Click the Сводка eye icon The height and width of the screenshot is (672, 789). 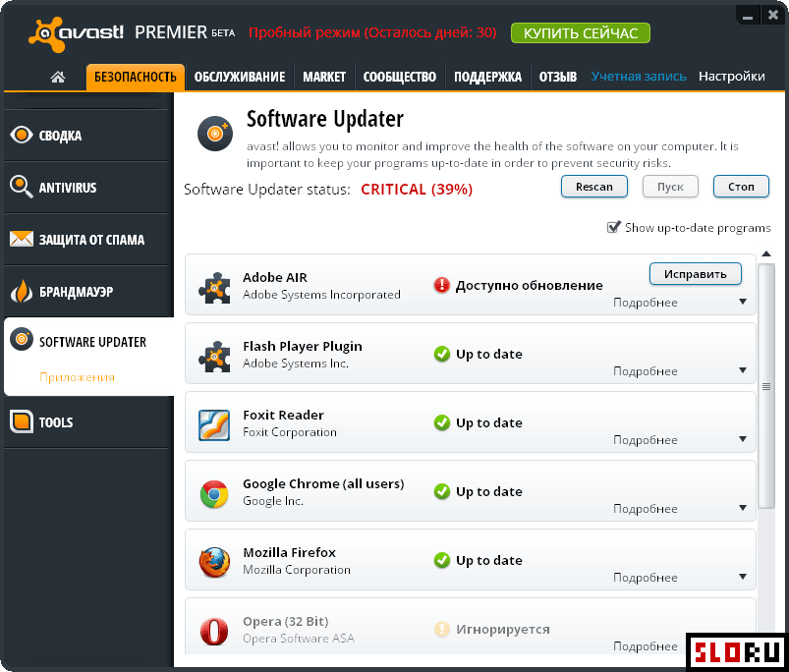pyautogui.click(x=22, y=135)
